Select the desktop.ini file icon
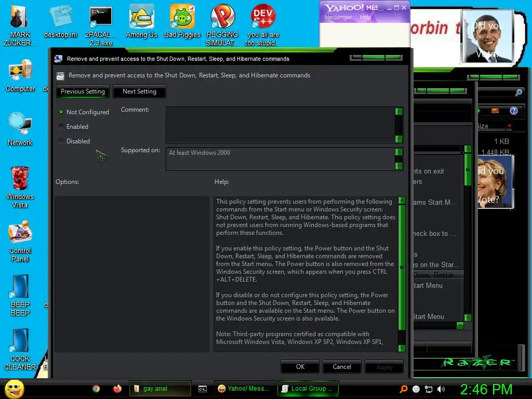532x399 pixels. (x=61, y=21)
